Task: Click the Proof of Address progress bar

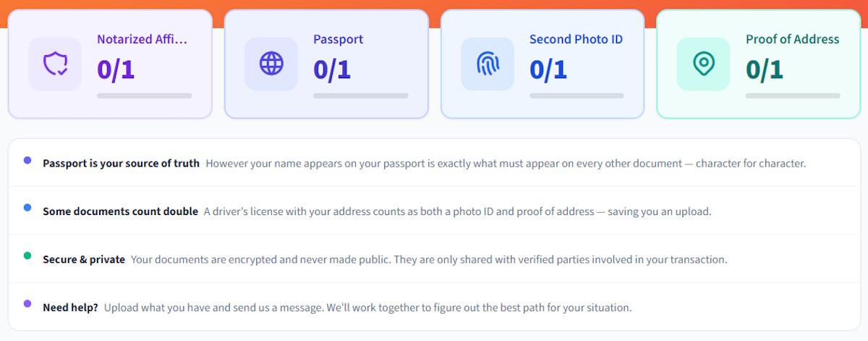Action: click(793, 96)
